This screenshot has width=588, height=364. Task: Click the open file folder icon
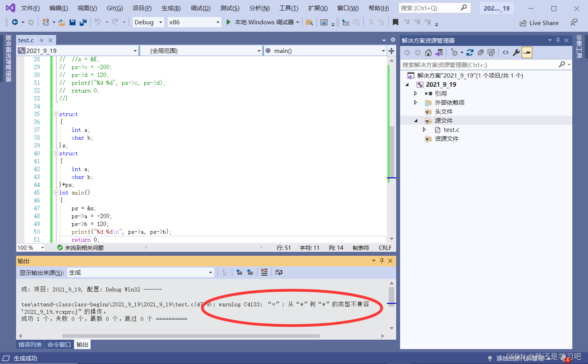click(62, 22)
